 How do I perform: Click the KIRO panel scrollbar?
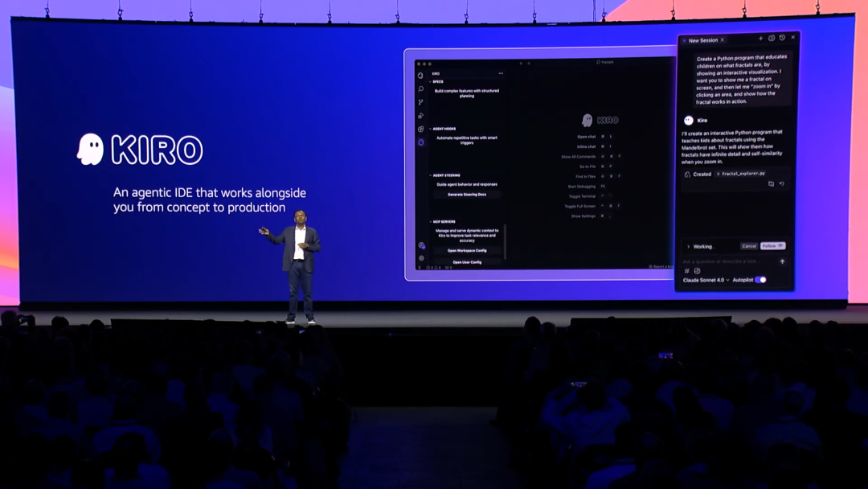pos(505,241)
